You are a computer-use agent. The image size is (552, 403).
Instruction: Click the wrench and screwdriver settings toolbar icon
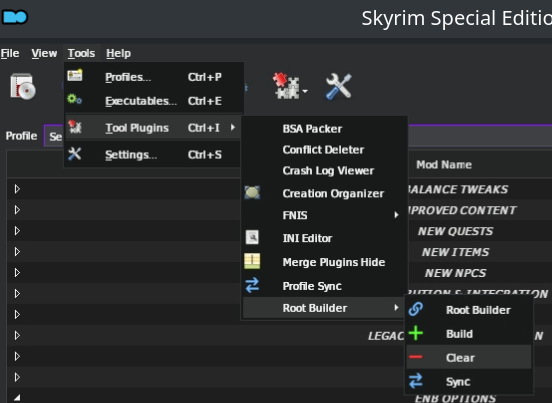click(x=339, y=86)
